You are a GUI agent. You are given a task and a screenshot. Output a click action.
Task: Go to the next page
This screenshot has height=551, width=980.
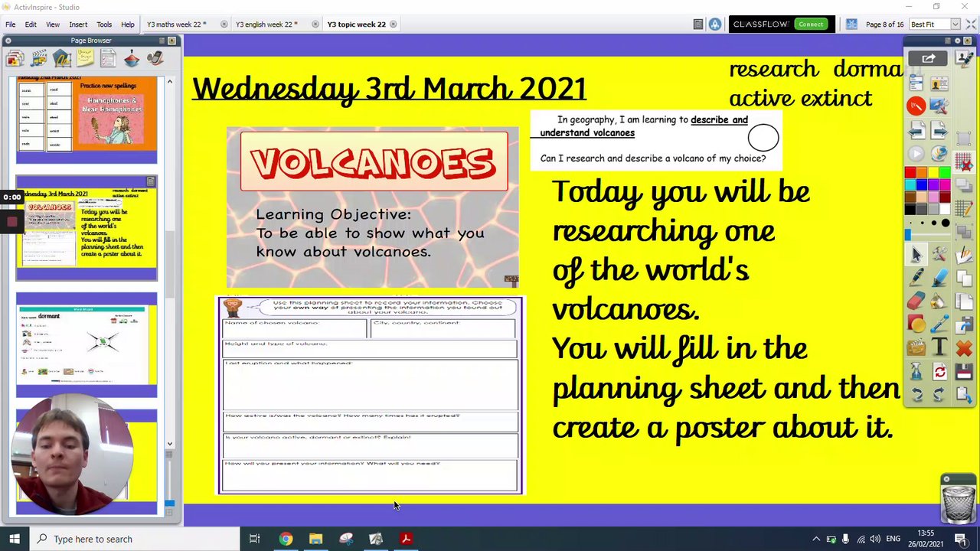pos(939,129)
